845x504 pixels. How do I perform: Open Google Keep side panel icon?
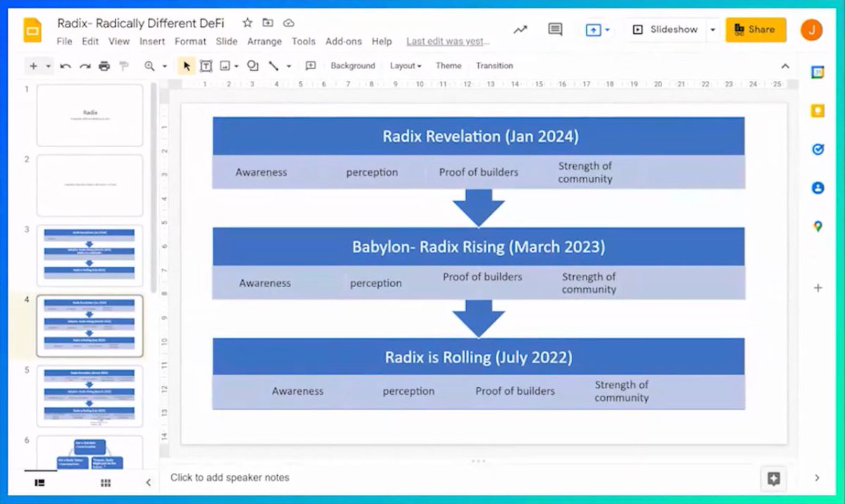pos(818,111)
